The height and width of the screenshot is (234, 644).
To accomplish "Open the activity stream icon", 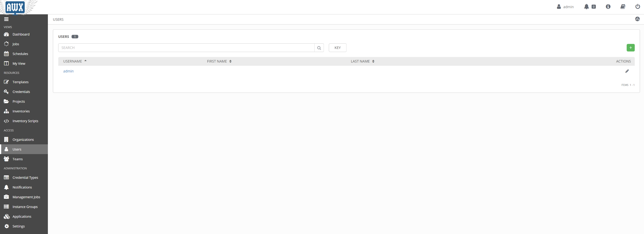I will [x=637, y=19].
